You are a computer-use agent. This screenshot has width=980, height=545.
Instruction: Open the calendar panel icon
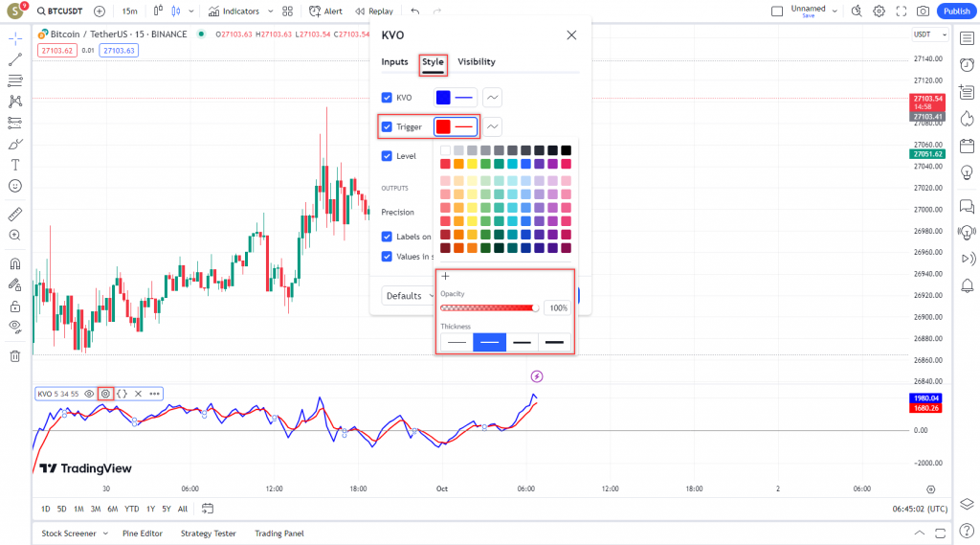(x=967, y=147)
